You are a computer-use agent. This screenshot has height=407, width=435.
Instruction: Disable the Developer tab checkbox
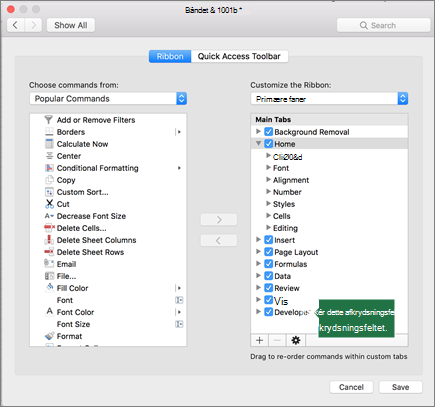click(x=268, y=312)
